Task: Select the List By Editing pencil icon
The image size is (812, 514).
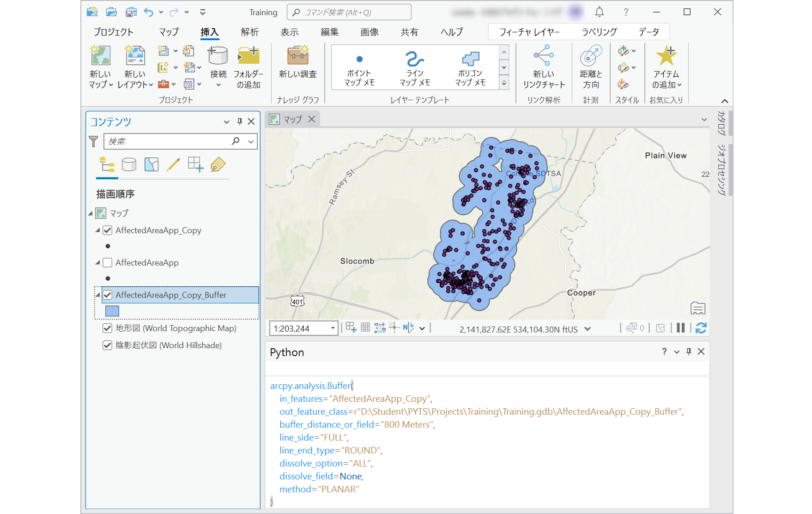Action: coord(174,164)
